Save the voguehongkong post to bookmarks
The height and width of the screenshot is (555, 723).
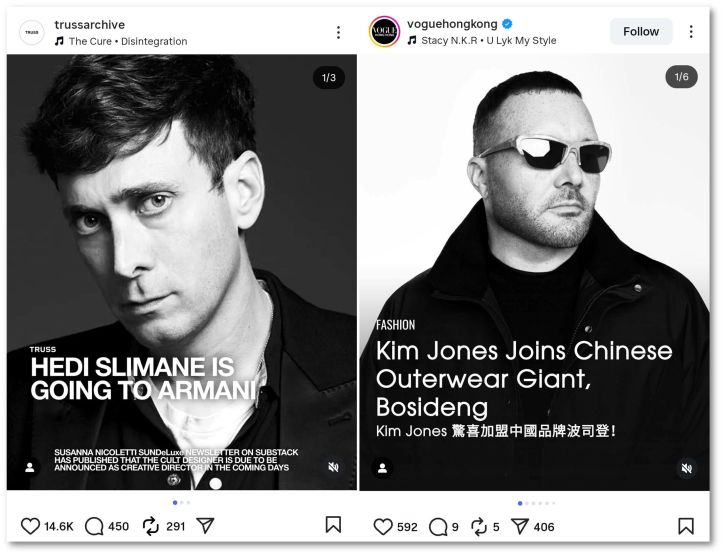[x=686, y=526]
